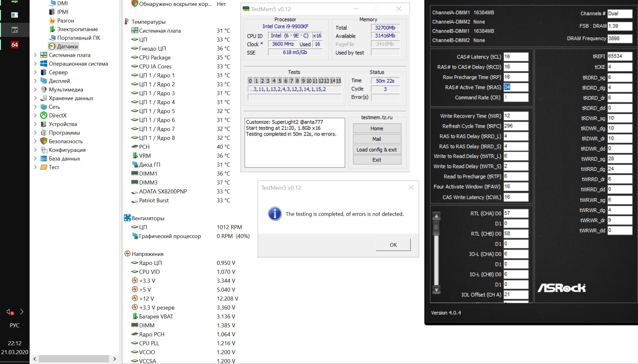
Task: Expand the Системная плата tree node
Action: pyautogui.click(x=35, y=55)
